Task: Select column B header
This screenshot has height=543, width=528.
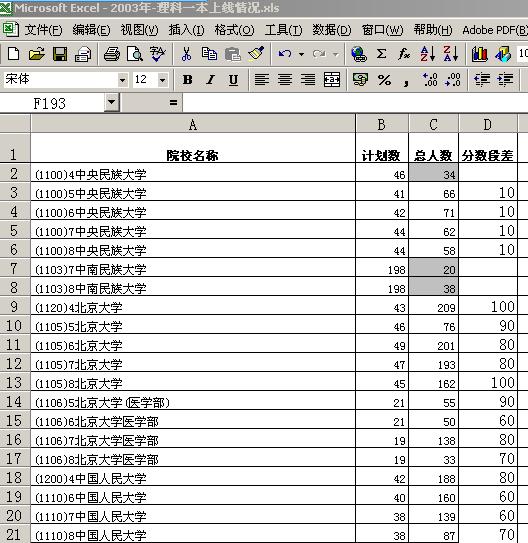Action: pyautogui.click(x=382, y=124)
